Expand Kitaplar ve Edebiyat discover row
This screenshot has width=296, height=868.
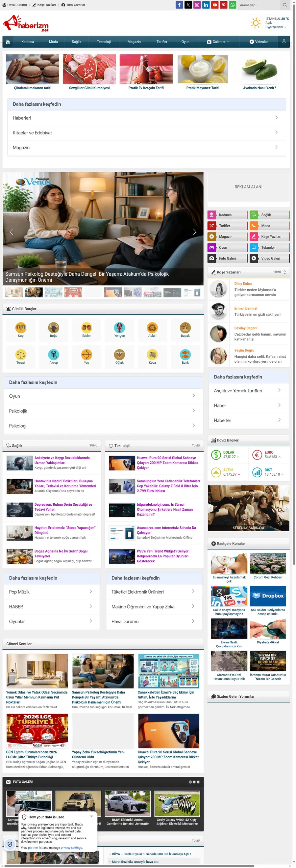(146, 133)
